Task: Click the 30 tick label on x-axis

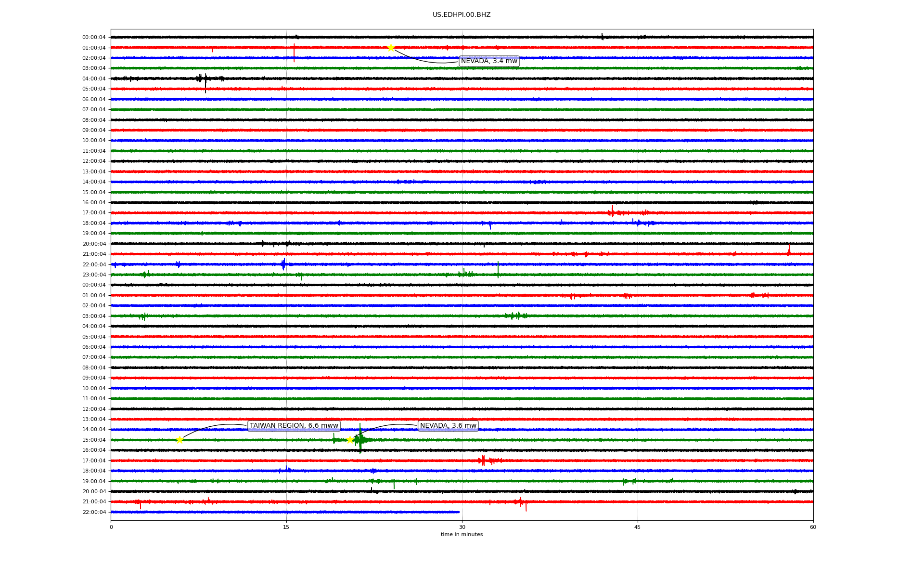Action: (x=462, y=527)
